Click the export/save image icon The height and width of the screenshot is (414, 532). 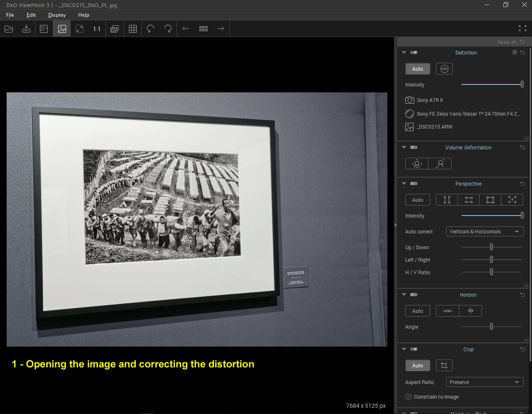click(26, 29)
